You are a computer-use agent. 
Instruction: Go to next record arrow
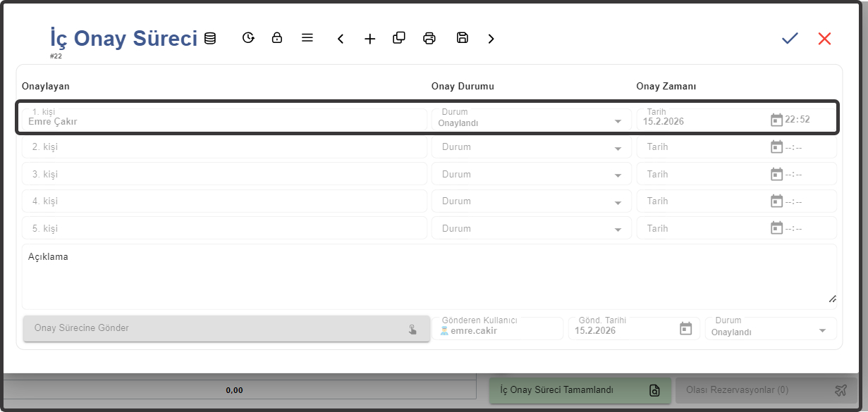491,39
